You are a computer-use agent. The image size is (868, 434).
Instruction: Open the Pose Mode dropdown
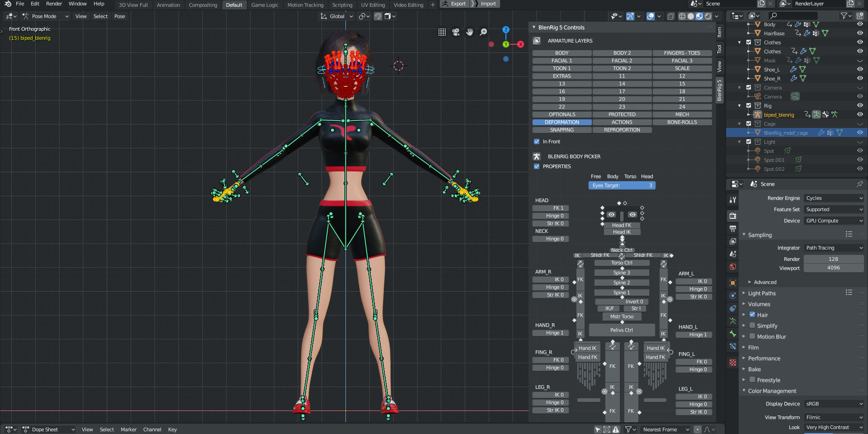pos(45,16)
